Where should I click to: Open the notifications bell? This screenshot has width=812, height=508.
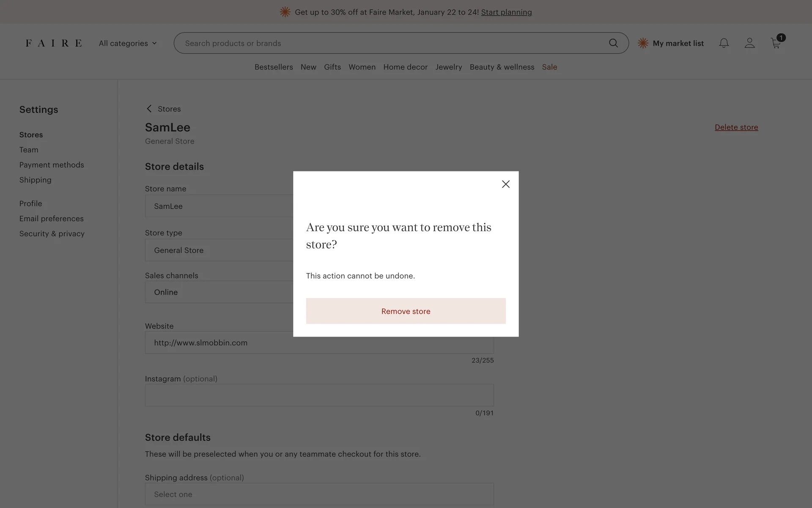pos(724,43)
